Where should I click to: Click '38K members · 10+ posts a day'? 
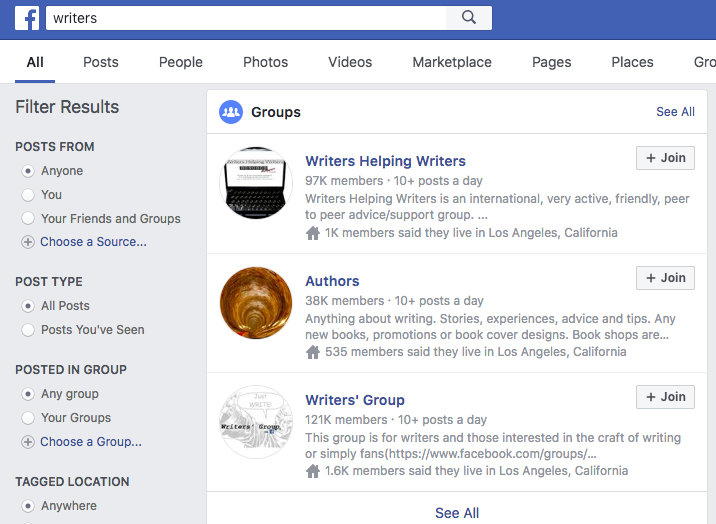(x=395, y=301)
